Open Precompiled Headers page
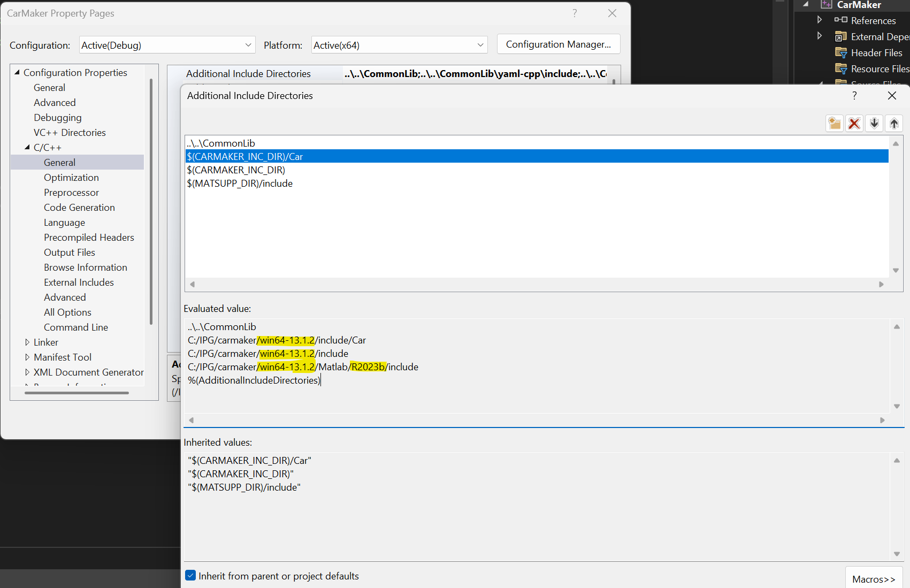 pos(89,237)
